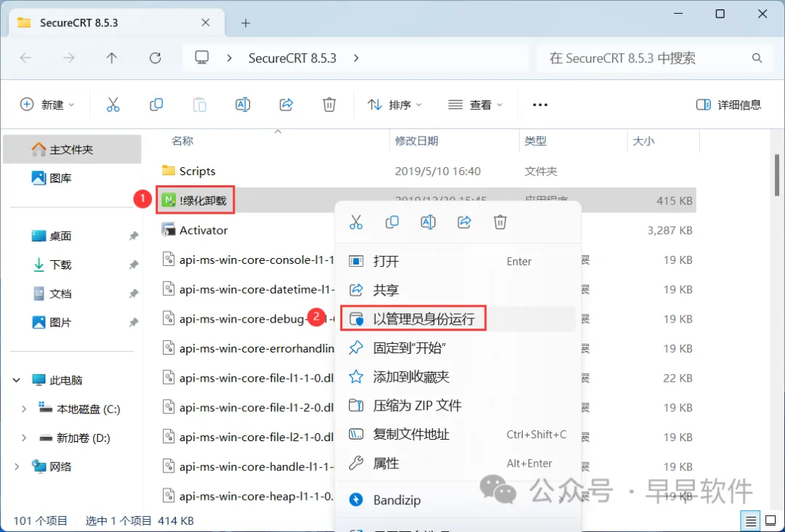Viewport: 785px width, 532px height.
Task: Open 主文件夹 in the sidebar
Action: [72, 149]
